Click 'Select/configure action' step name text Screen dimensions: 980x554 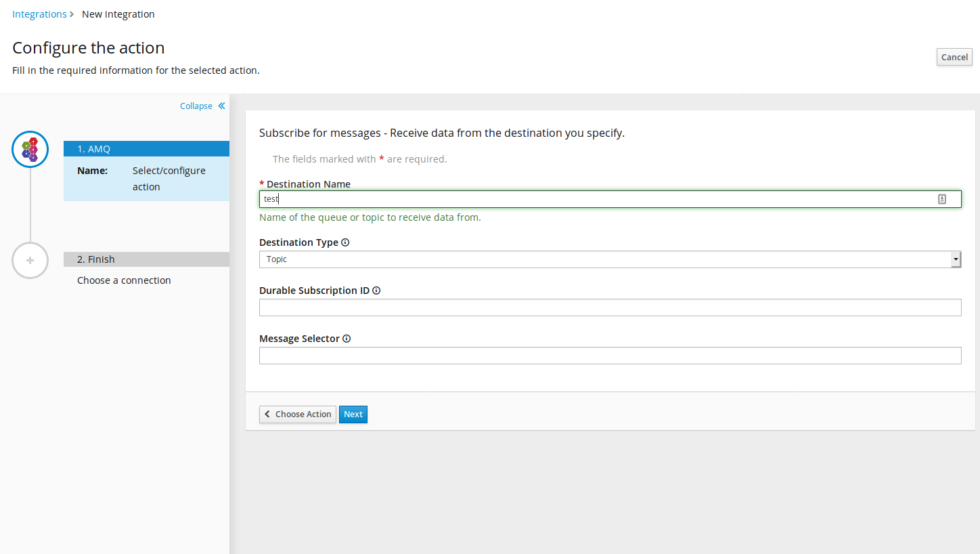169,179
